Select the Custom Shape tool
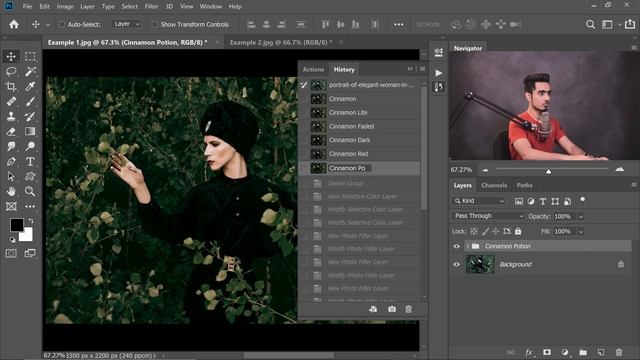The height and width of the screenshot is (360, 640). click(30, 176)
